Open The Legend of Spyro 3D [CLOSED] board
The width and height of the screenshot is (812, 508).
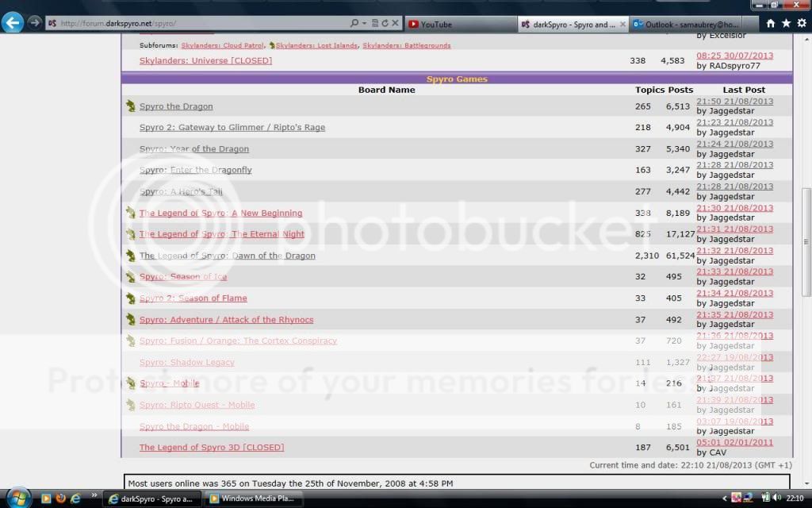212,448
